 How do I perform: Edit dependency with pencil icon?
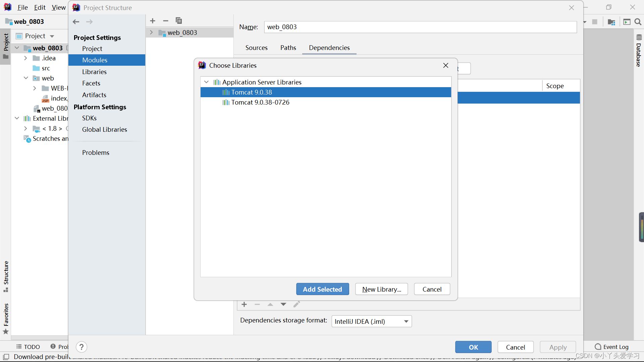(x=297, y=304)
